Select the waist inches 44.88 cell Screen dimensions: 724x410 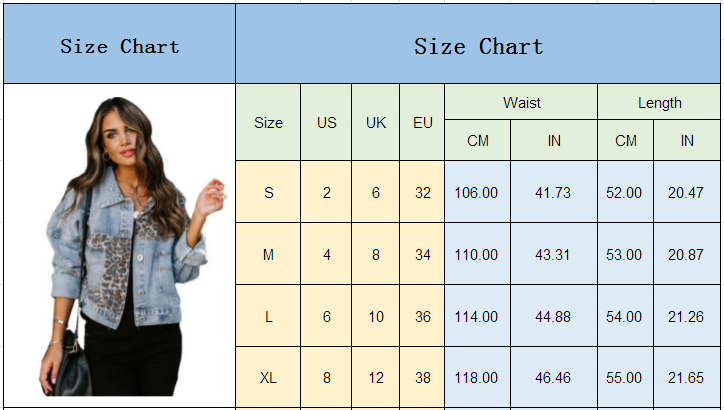click(554, 316)
